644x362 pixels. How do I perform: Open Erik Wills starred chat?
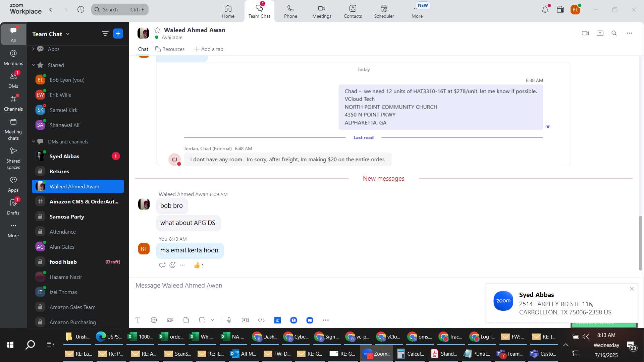[78, 95]
